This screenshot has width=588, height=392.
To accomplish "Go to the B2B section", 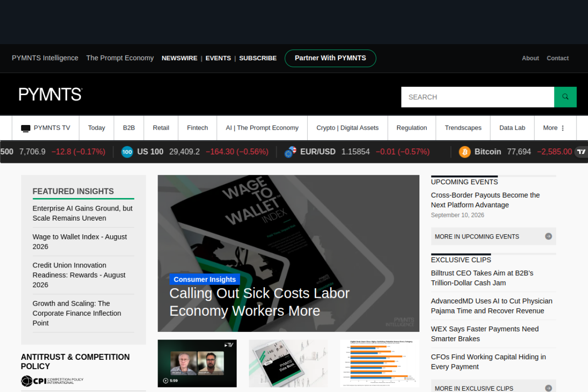I will click(129, 128).
